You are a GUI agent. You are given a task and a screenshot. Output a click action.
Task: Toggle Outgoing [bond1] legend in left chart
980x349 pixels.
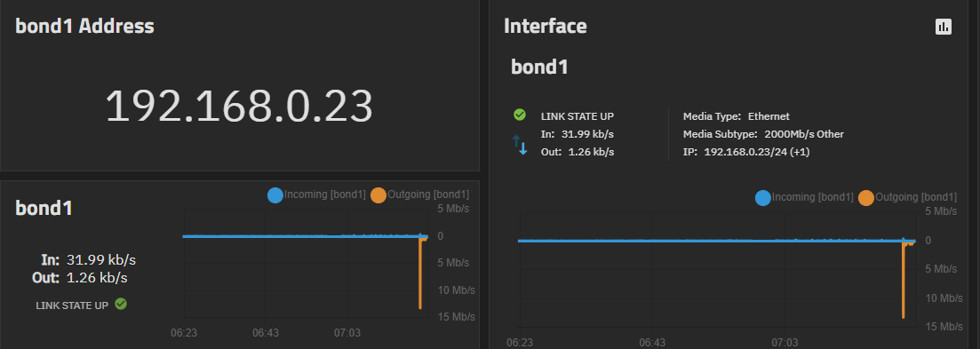(x=420, y=194)
